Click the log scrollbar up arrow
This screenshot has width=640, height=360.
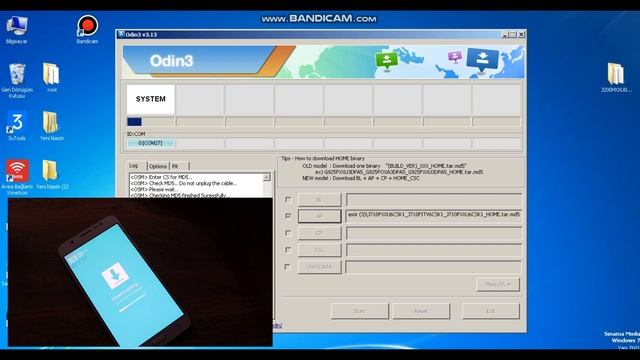click(x=267, y=177)
